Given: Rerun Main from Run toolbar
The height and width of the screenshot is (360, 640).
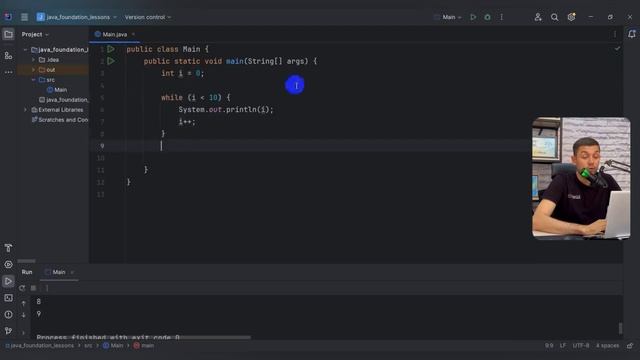Looking at the screenshot, I should (22, 288).
